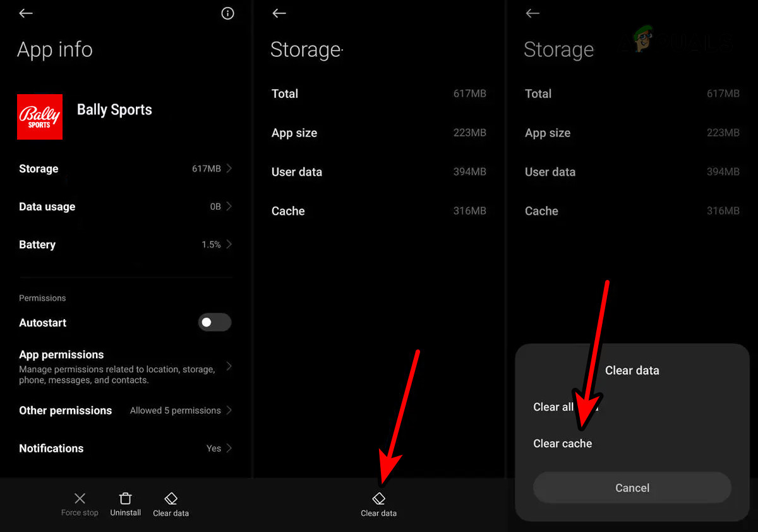This screenshot has height=532, width=758.
Task: Choose Clear all data option
Action: point(565,407)
